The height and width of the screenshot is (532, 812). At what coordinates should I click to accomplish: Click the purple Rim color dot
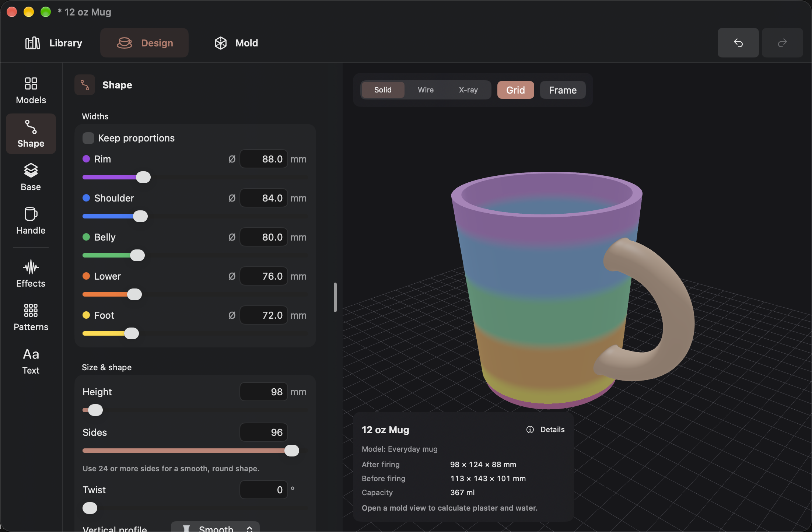click(x=86, y=159)
